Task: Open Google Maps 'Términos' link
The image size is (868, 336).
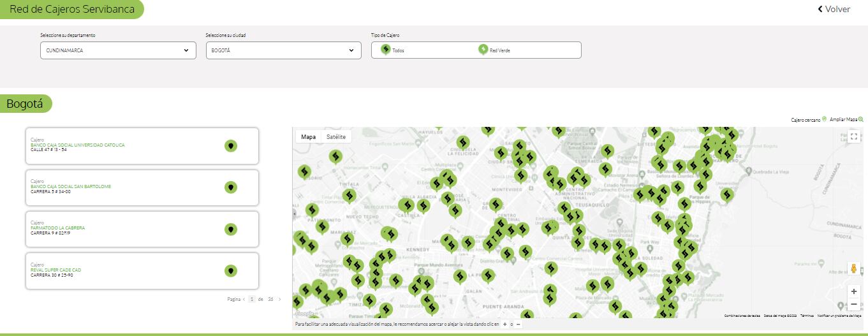Action: point(807,316)
